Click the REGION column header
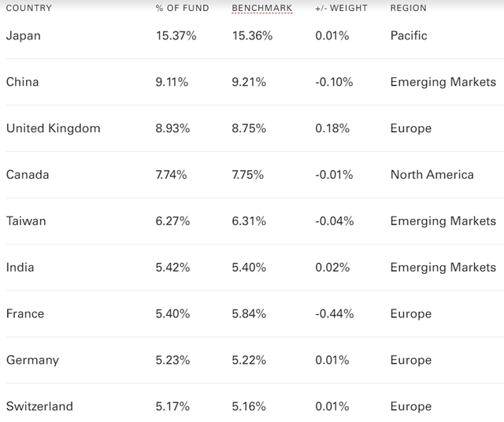This screenshot has width=504, height=422. click(408, 8)
